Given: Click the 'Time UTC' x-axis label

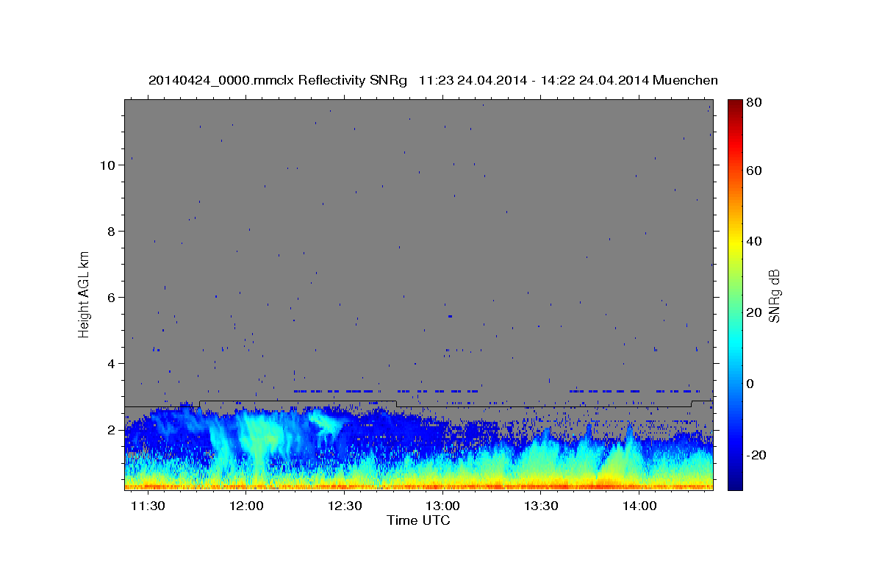Looking at the screenshot, I should click(x=419, y=520).
